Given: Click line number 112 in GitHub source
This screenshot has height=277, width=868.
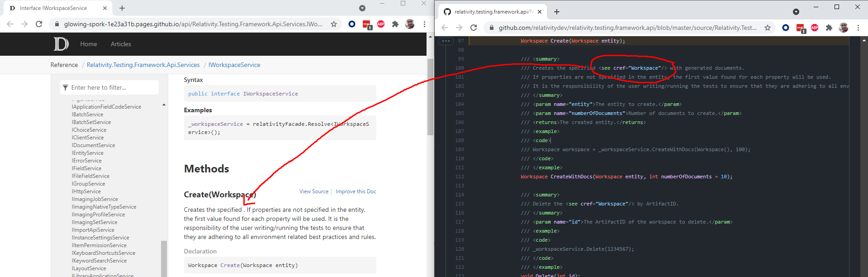Looking at the screenshot, I should tap(460, 177).
